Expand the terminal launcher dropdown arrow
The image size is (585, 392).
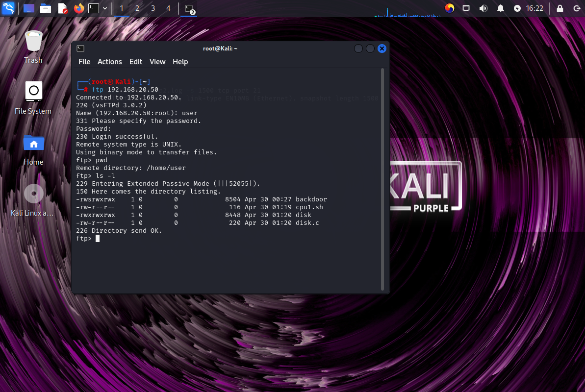pyautogui.click(x=105, y=8)
